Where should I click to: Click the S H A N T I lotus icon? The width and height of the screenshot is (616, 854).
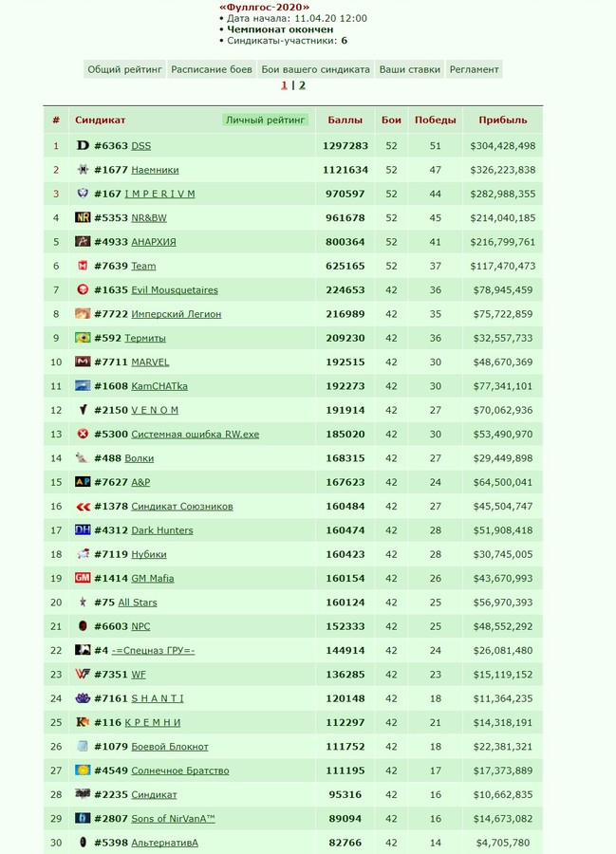(83, 698)
